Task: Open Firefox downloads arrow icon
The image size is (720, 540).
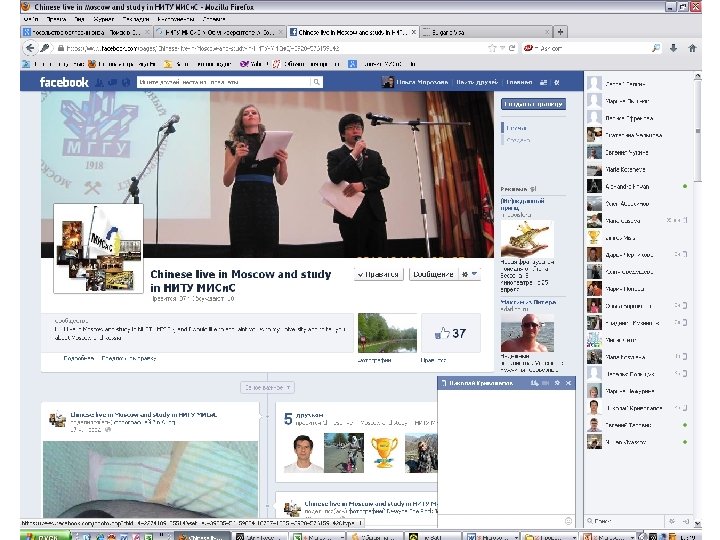Action: pos(673,48)
